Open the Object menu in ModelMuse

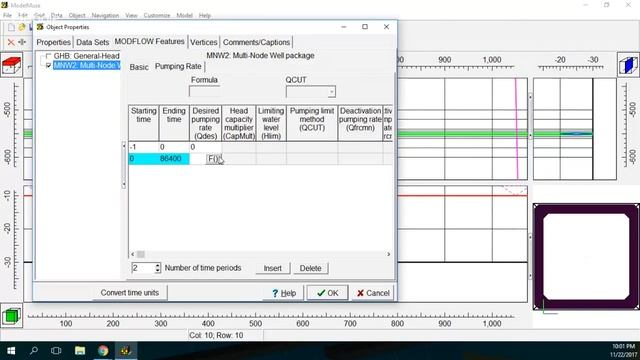point(77,16)
